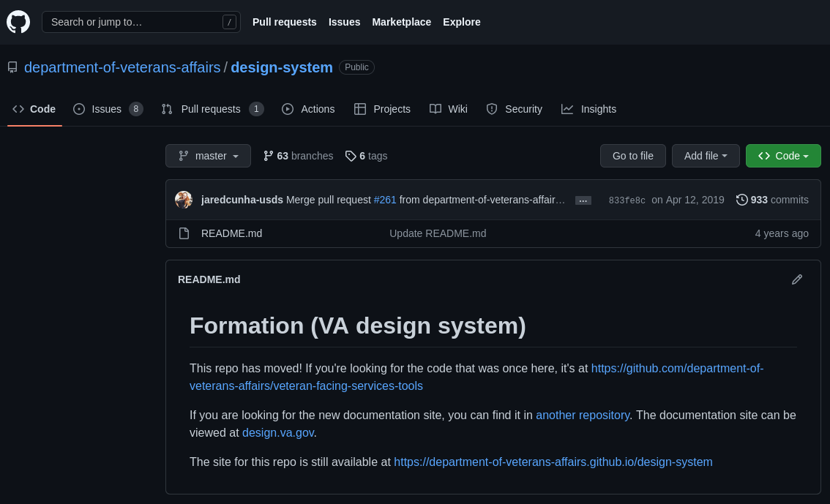Open Actions via its play-circle icon

288,109
